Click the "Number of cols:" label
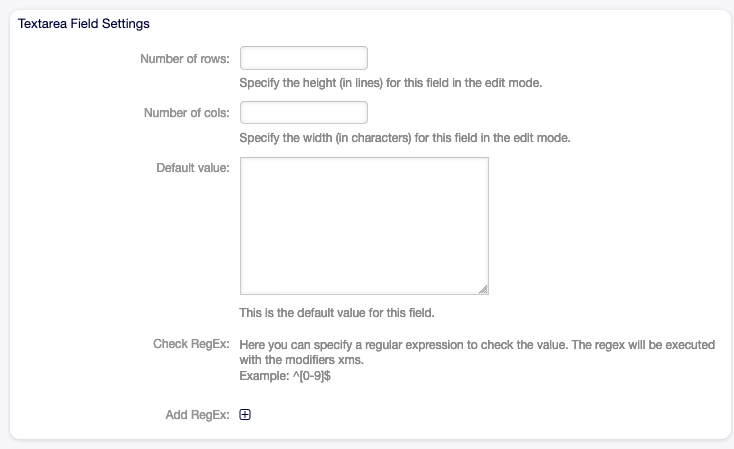This screenshot has width=734, height=449. tap(187, 113)
